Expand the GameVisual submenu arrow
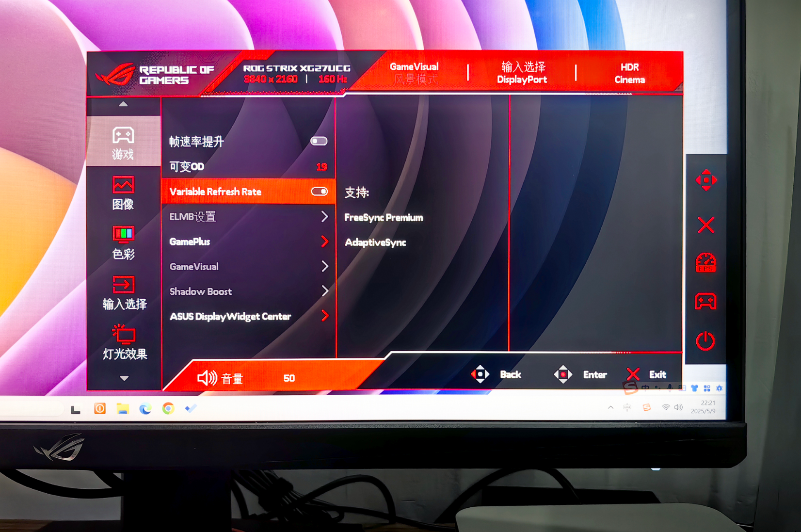This screenshot has width=801, height=532. pos(325,266)
